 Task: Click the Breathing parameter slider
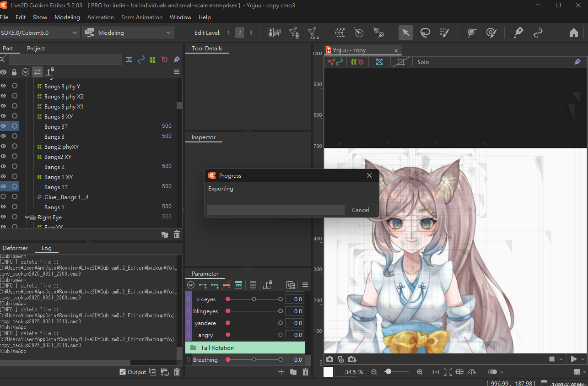[x=254, y=360]
